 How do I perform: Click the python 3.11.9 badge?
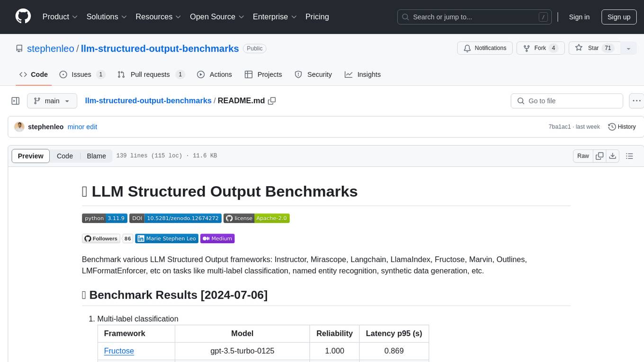(105, 218)
